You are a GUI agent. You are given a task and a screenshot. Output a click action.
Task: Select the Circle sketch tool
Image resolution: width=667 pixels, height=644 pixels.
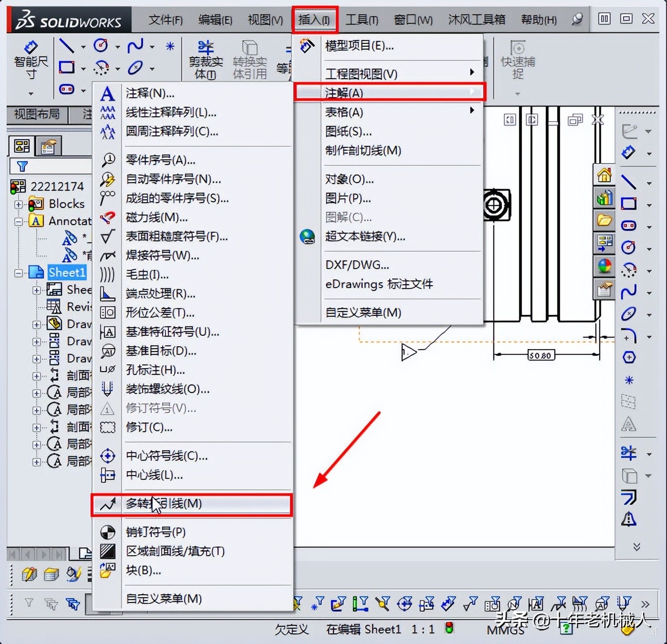coord(101,46)
